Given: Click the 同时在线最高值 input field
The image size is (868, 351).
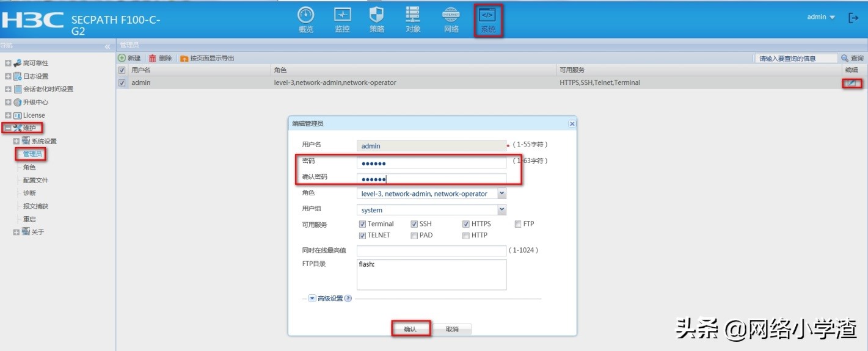Looking at the screenshot, I should tap(431, 250).
